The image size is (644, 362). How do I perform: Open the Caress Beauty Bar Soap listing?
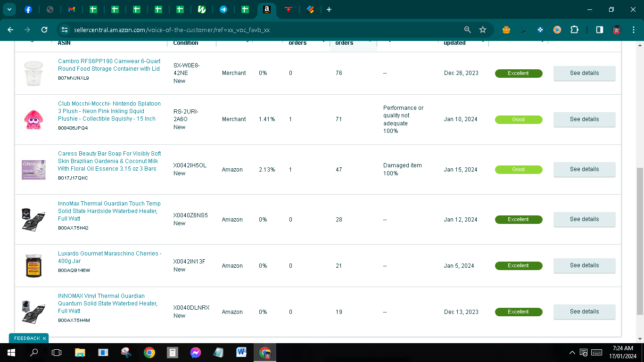coord(109,161)
